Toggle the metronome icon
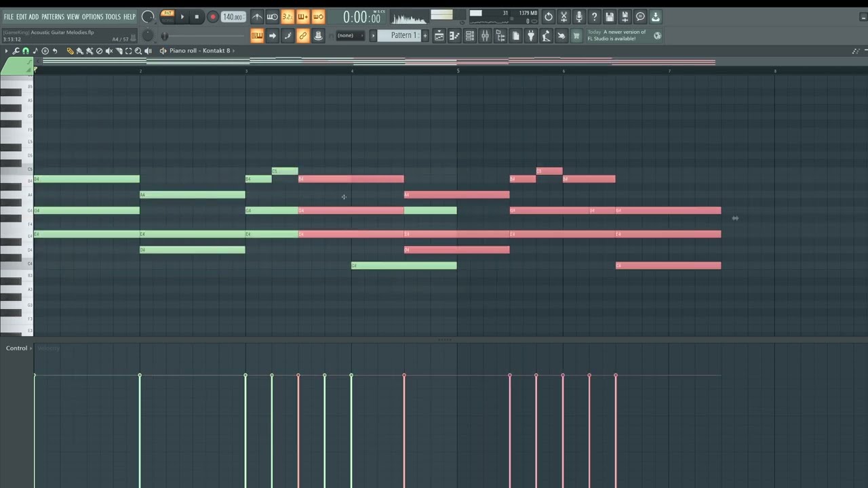Screen dimensions: 868x488 (257, 17)
